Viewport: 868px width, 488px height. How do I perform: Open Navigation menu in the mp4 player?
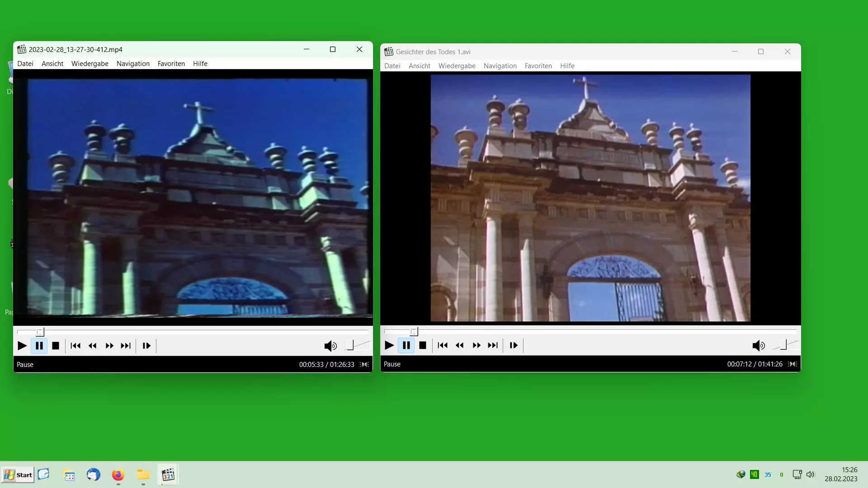coord(133,64)
